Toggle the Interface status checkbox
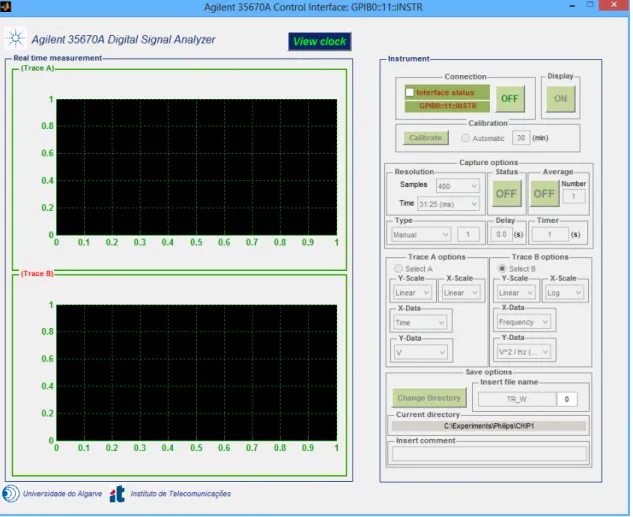Screen dimensions: 633x517 coord(410,92)
